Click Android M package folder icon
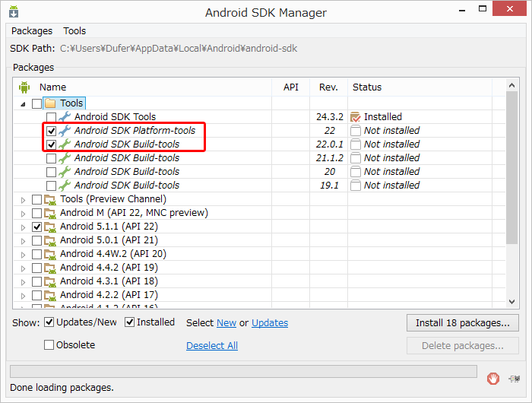 (x=50, y=213)
